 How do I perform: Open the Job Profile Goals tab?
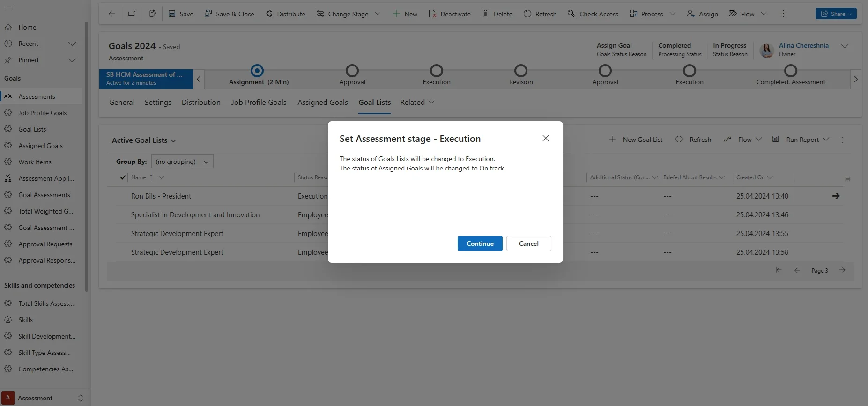259,103
